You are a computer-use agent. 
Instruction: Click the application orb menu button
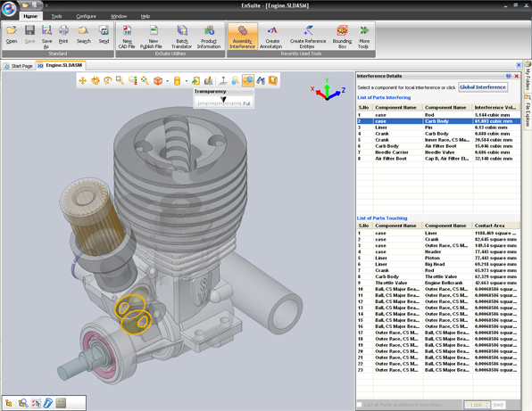[9, 9]
